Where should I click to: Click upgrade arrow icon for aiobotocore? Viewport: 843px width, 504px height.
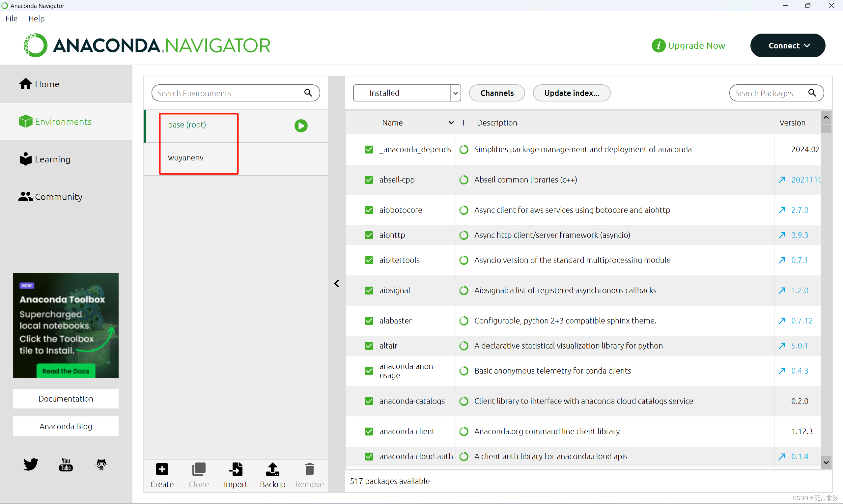pos(782,210)
